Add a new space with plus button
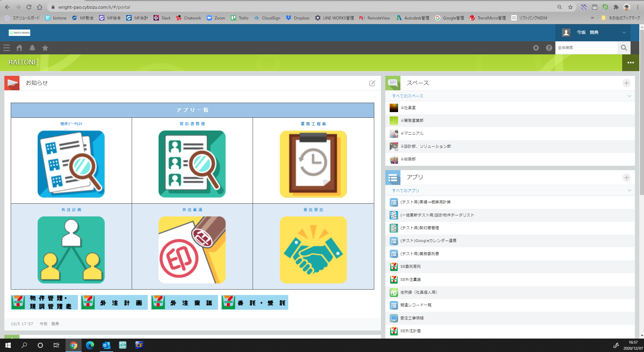The height and width of the screenshot is (352, 644). (x=627, y=83)
